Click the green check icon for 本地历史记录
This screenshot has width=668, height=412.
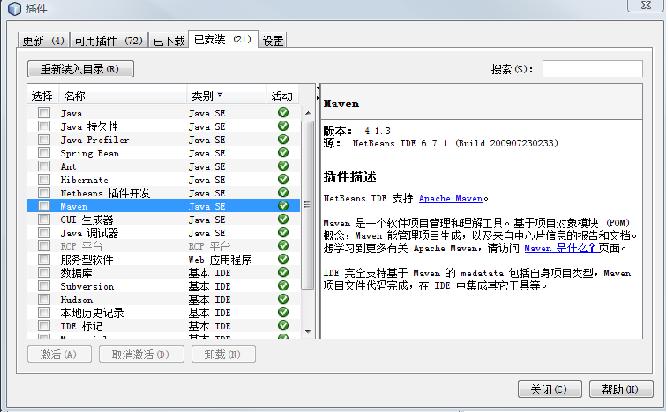[x=283, y=312]
